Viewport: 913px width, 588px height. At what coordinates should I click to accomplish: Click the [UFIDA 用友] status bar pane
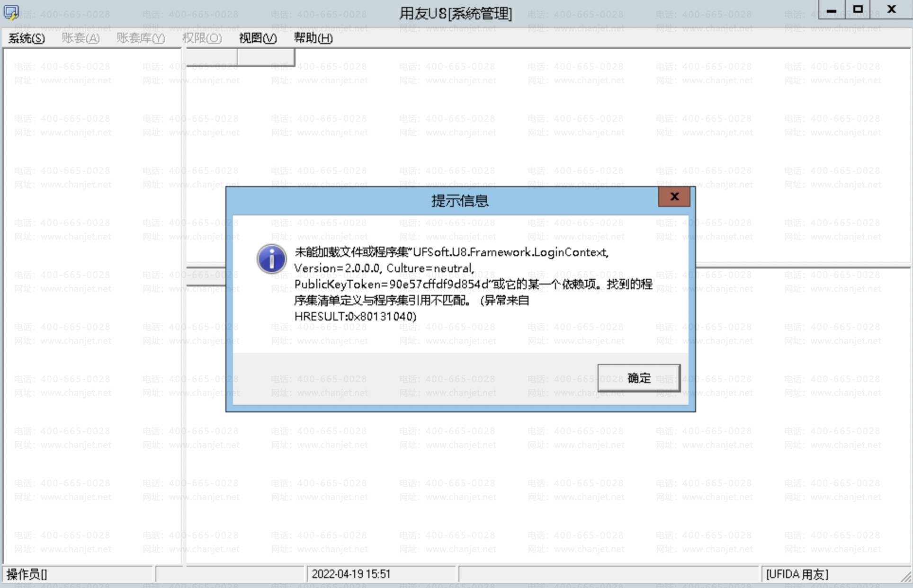(797, 574)
